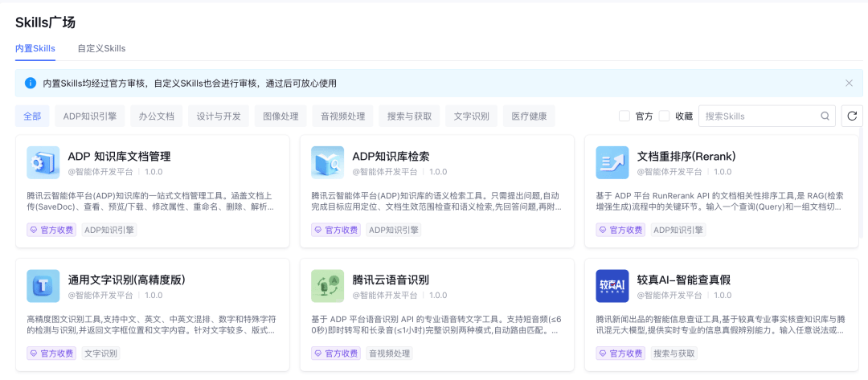Filter by ADP知识引擎 category

tap(90, 116)
